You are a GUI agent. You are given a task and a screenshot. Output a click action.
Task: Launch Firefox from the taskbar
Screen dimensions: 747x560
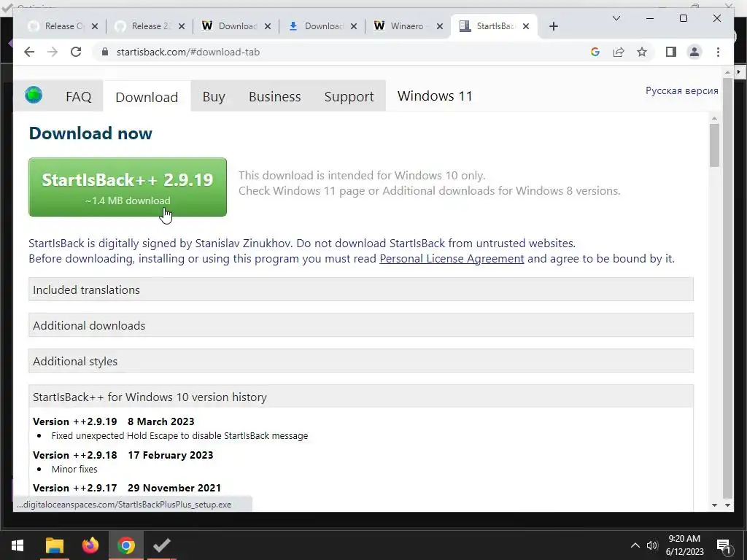pyautogui.click(x=90, y=545)
